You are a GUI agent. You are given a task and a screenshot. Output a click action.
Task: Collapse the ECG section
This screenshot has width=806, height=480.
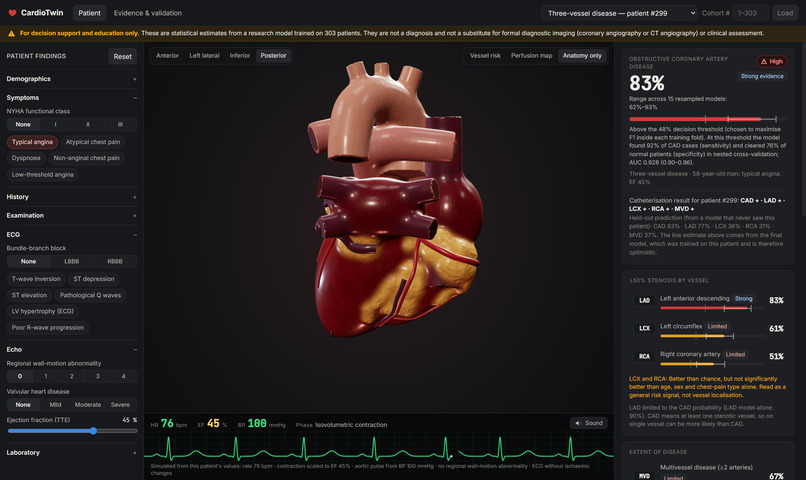(71, 234)
